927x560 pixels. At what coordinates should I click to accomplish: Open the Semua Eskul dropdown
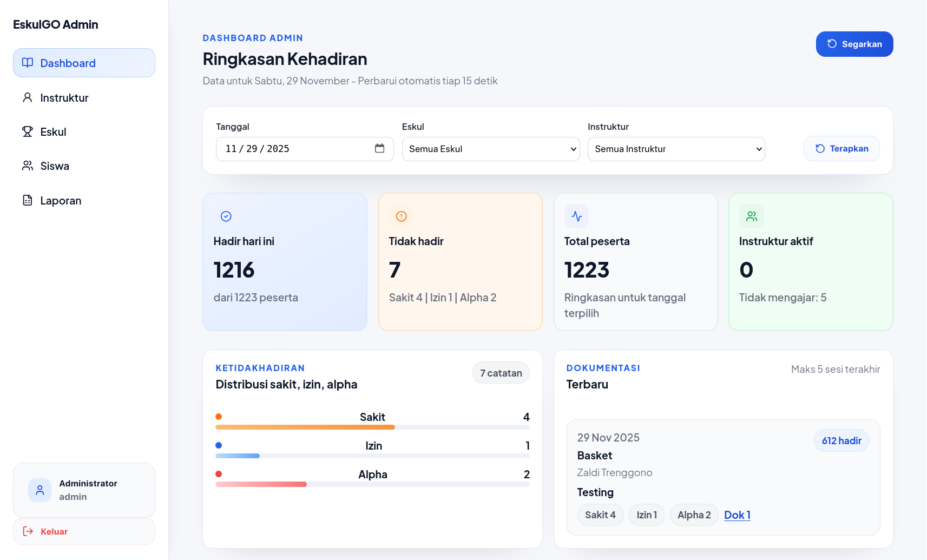tap(490, 149)
